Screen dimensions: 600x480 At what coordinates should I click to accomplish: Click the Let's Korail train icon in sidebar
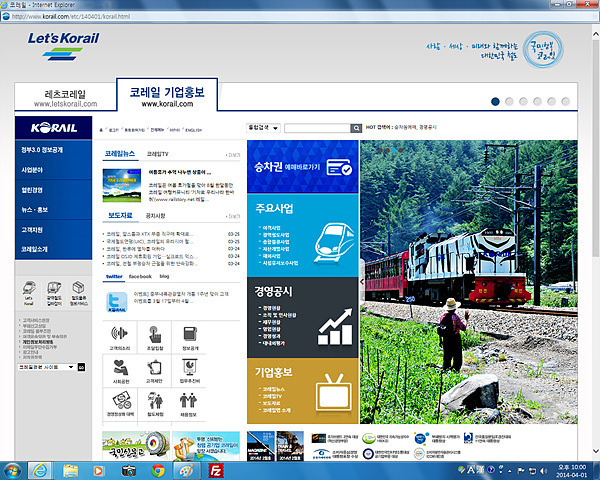click(x=29, y=288)
